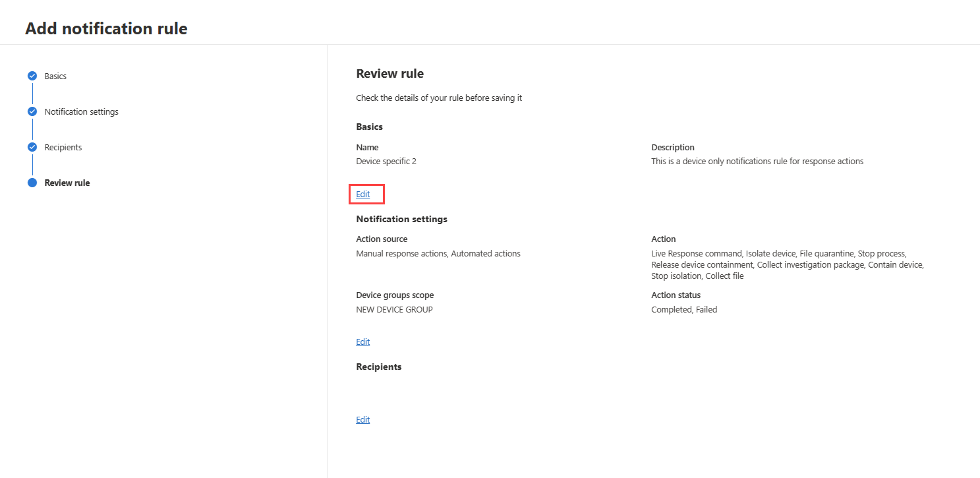Click the Action list starting 'Live Response command'
Viewport: 980px width, 478px height.
tap(787, 264)
